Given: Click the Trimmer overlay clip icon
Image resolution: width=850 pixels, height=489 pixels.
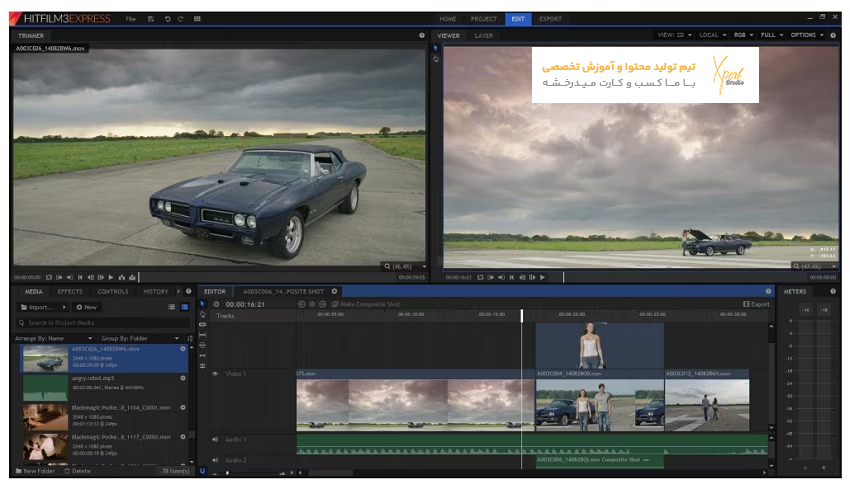Looking at the screenshot, I should pyautogui.click(x=132, y=277).
